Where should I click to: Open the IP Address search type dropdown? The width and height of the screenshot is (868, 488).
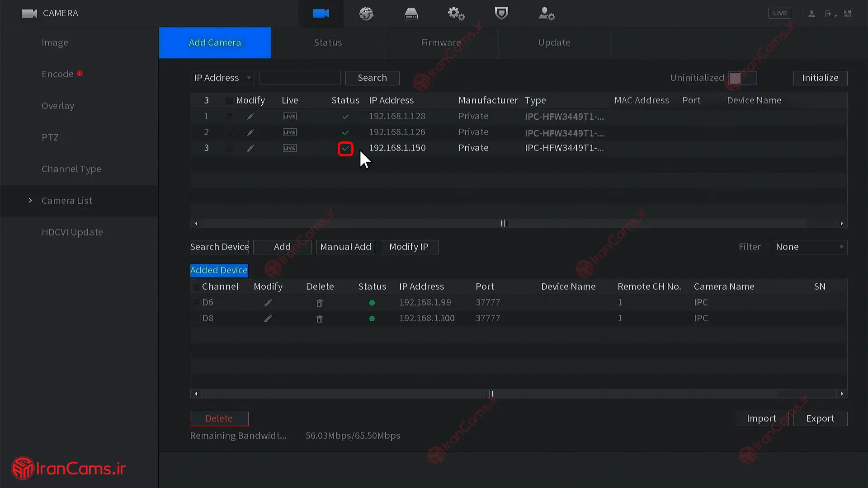click(x=222, y=78)
